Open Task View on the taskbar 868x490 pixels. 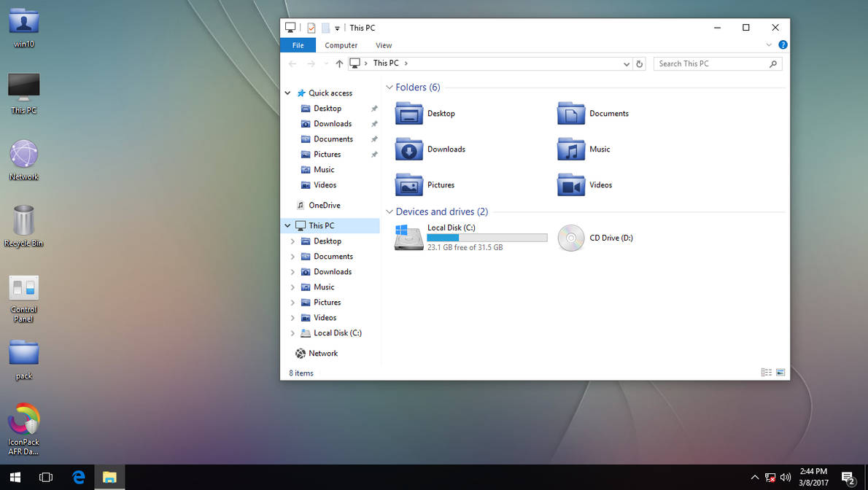coord(46,478)
